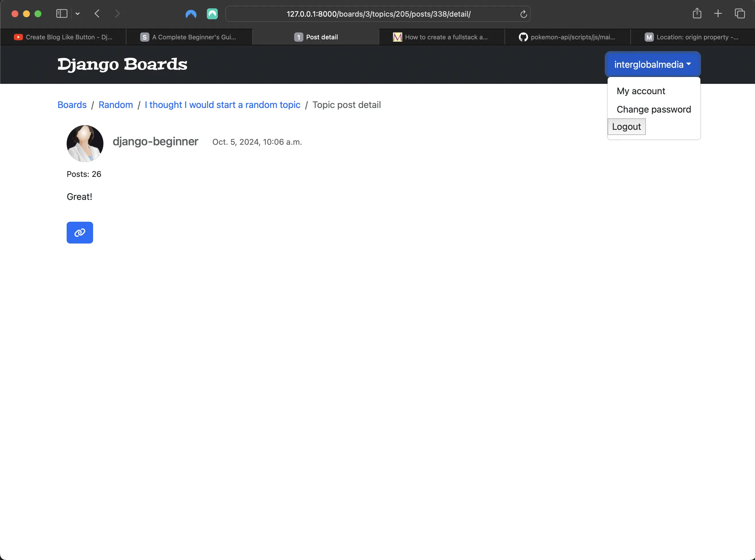Click the django-beginner username
Image resolution: width=755 pixels, height=560 pixels.
coord(155,141)
